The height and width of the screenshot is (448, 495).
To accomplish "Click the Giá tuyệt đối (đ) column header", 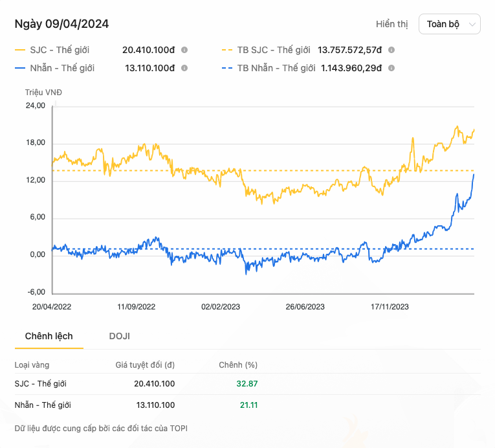I will pyautogui.click(x=145, y=365).
